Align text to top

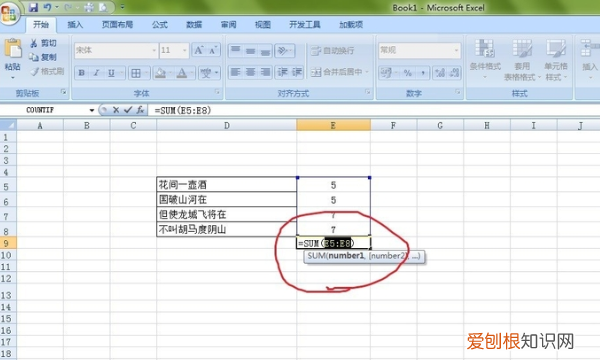point(235,50)
